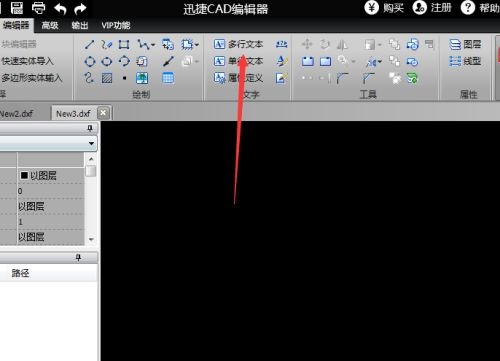Open the trim tool dropdown in tools group
Image resolution: width=500 pixels, height=361 pixels.
pos(380,62)
